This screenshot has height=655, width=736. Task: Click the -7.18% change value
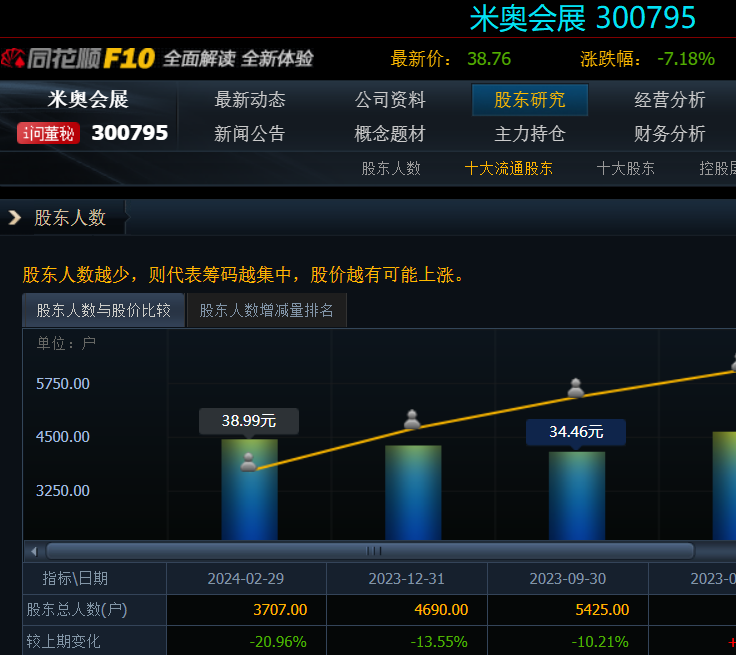[x=686, y=59]
